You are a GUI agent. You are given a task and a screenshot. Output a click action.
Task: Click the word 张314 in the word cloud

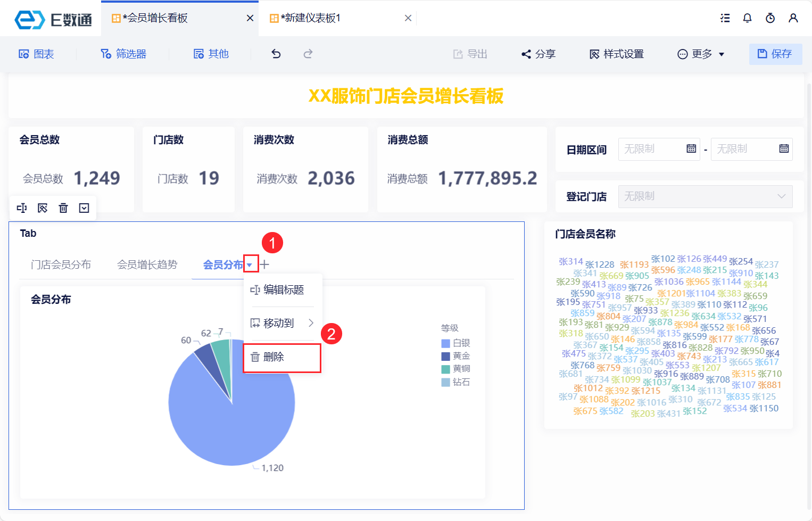571,261
